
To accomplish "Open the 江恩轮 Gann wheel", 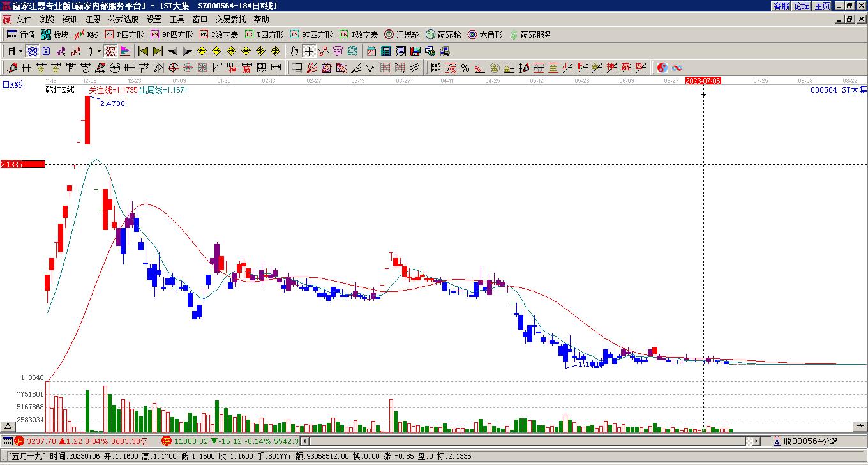I will pos(402,34).
